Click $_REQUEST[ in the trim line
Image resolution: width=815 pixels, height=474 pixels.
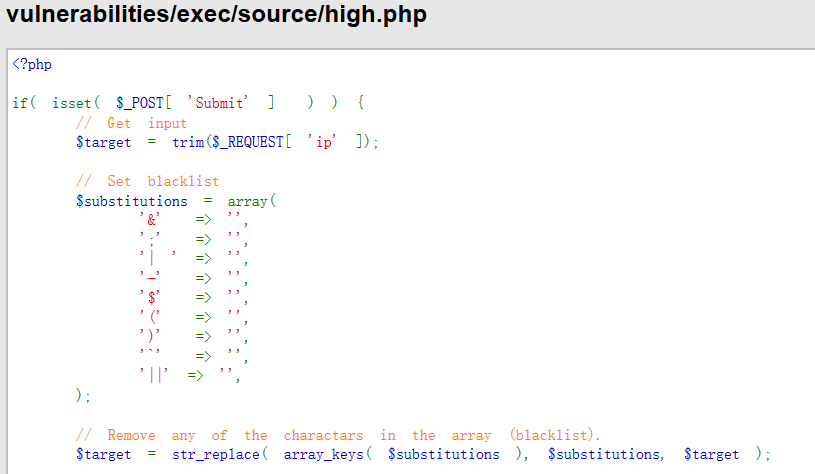[252, 142]
